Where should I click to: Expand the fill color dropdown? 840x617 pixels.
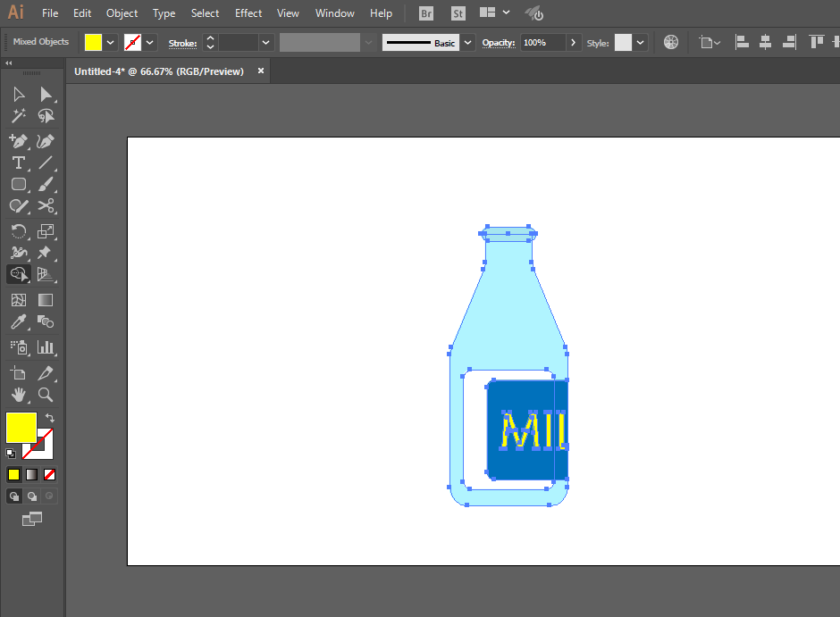pyautogui.click(x=110, y=42)
